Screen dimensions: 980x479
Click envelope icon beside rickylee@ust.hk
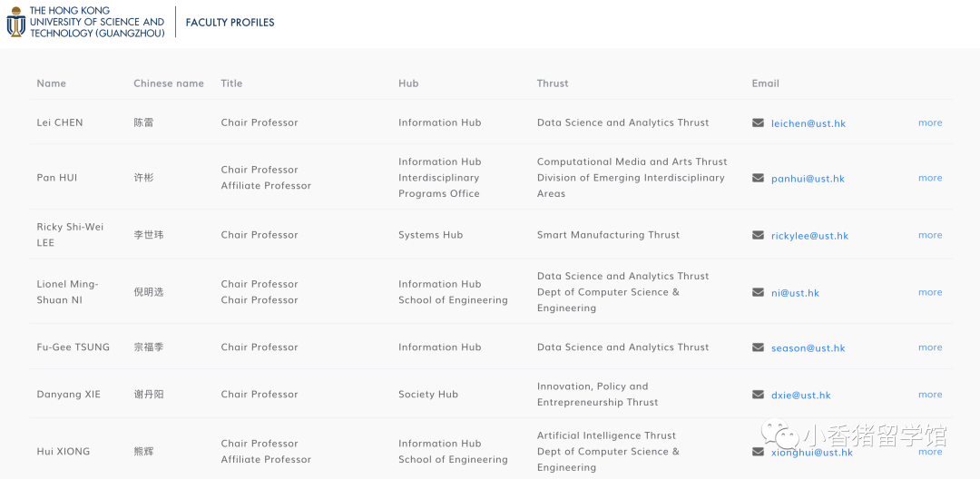758,235
